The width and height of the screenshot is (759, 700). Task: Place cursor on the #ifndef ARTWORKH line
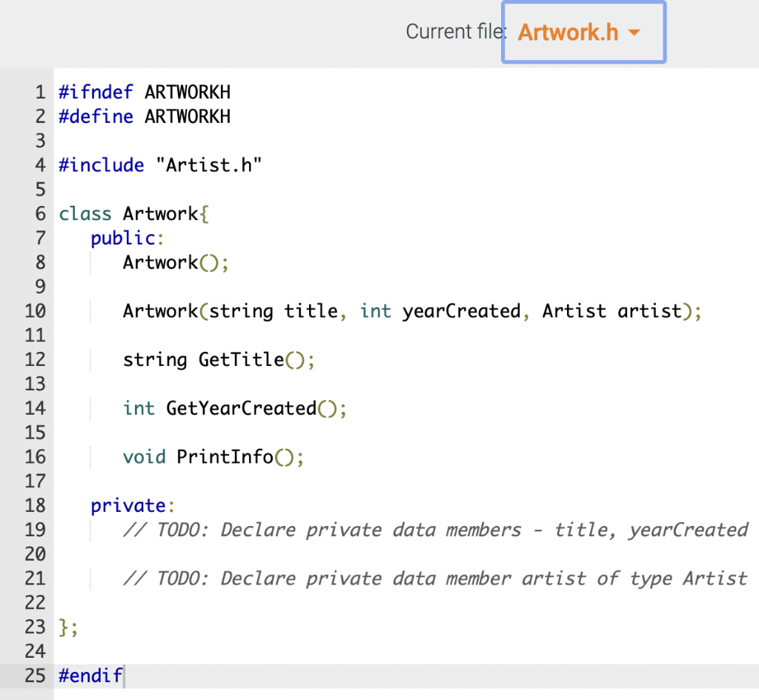145,92
